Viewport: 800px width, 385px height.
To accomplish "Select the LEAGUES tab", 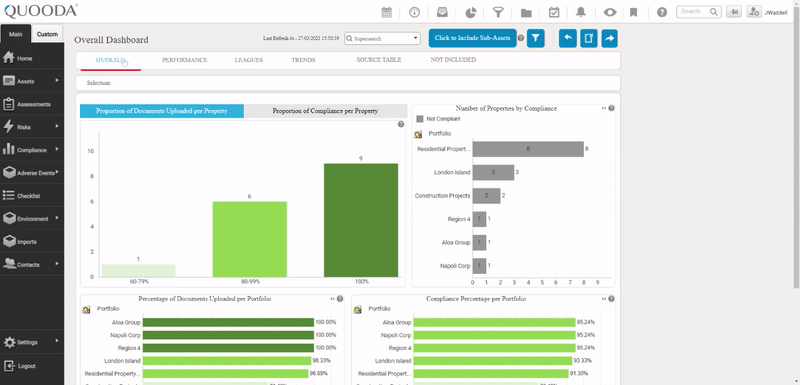I will coord(249,60).
